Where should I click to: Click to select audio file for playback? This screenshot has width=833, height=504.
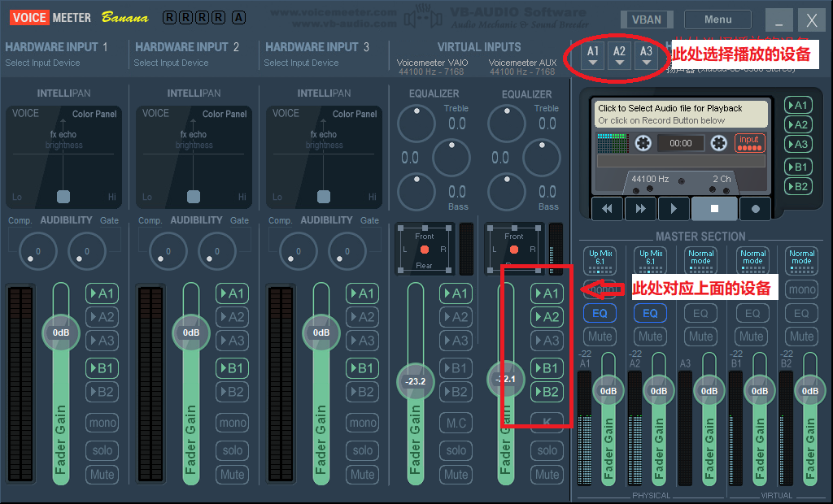681,114
